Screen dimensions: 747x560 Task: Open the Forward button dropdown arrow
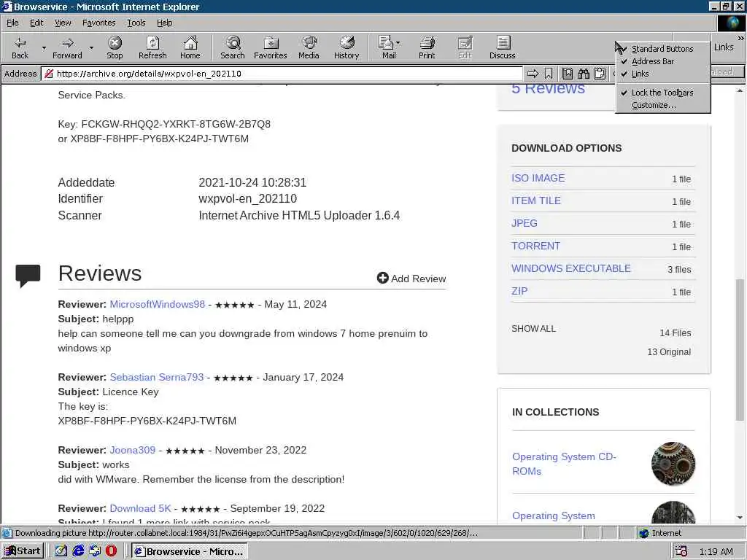pyautogui.click(x=91, y=47)
